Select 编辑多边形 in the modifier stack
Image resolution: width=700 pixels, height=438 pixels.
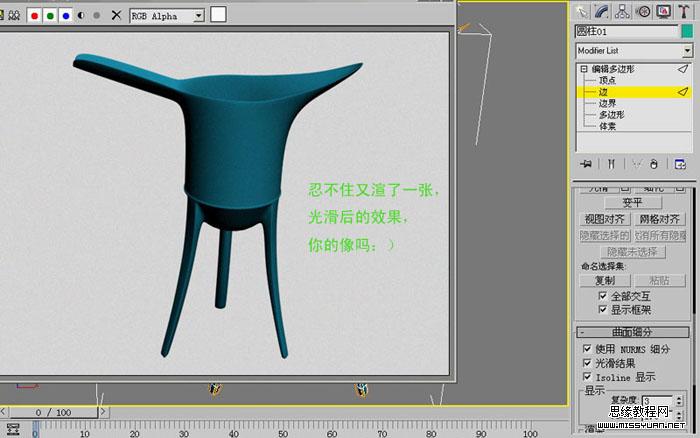coord(613,69)
